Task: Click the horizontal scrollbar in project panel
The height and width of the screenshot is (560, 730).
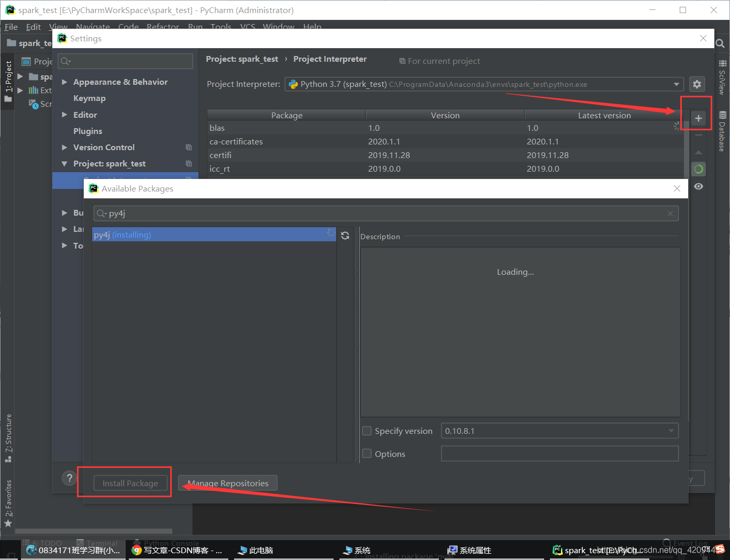Action: click(94, 531)
